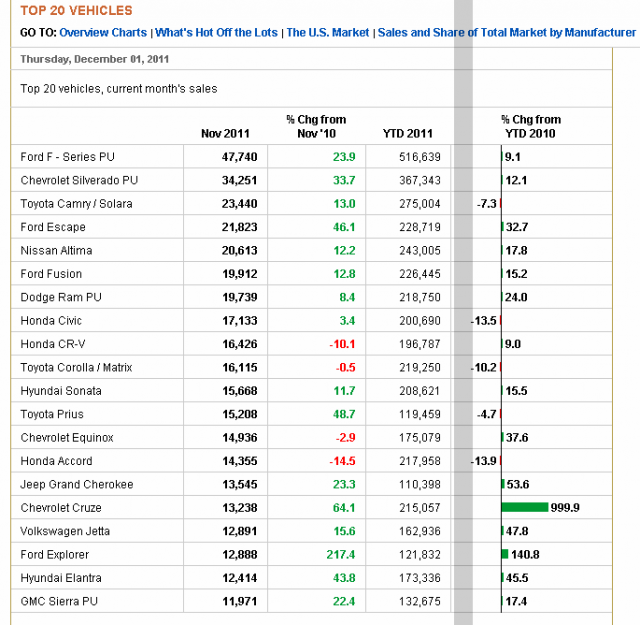The height and width of the screenshot is (625, 640).
Task: Select the Honda Accord row name
Action: pos(56,461)
